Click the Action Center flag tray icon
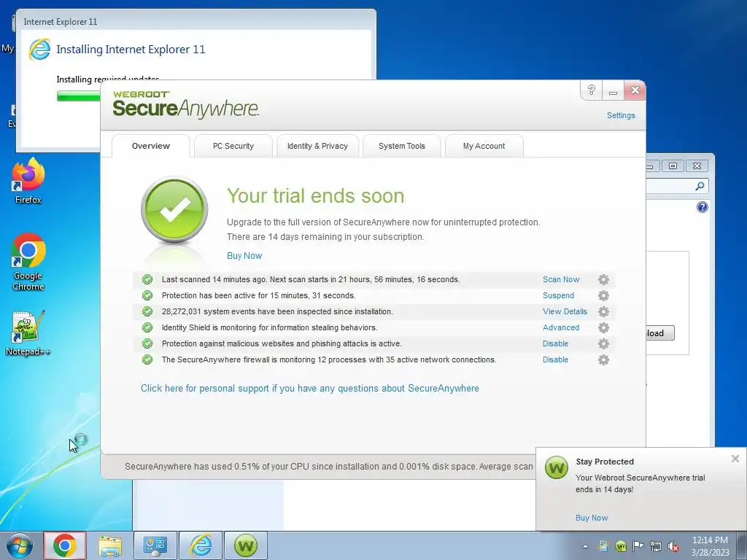The height and width of the screenshot is (560, 747). 638,546
